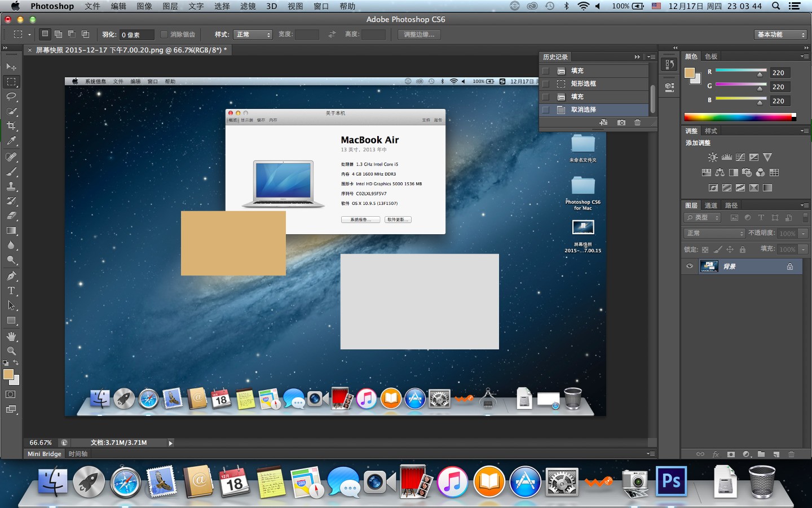Create new snapshot in History panel
The height and width of the screenshot is (508, 812).
(x=621, y=122)
